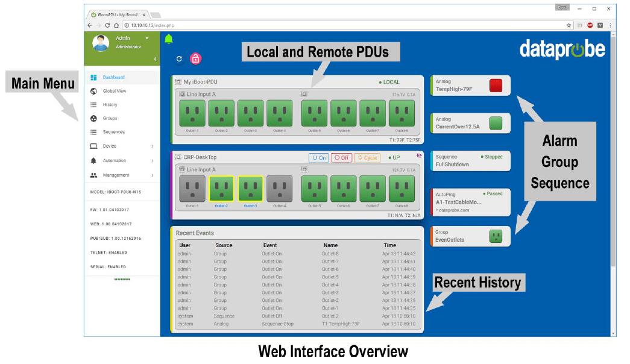Click the refresh icon above the PDU panels
Viewport: 630px width, 364px height.
[179, 58]
